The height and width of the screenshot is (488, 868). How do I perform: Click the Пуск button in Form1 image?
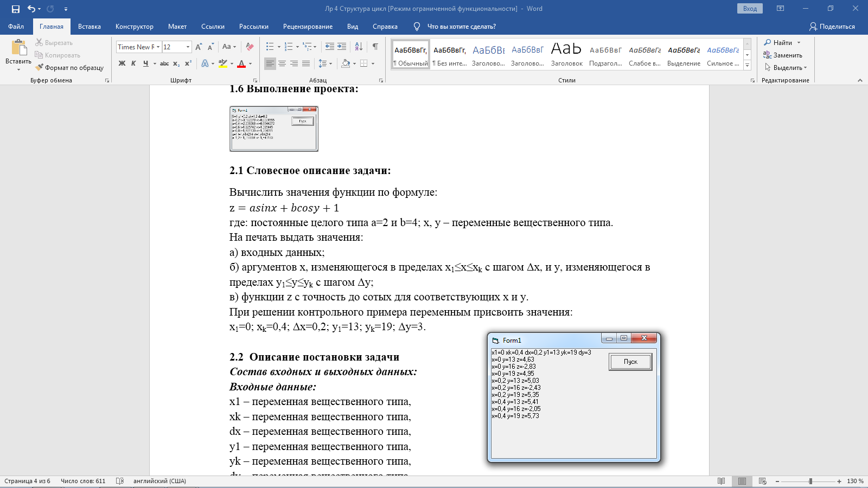click(630, 362)
